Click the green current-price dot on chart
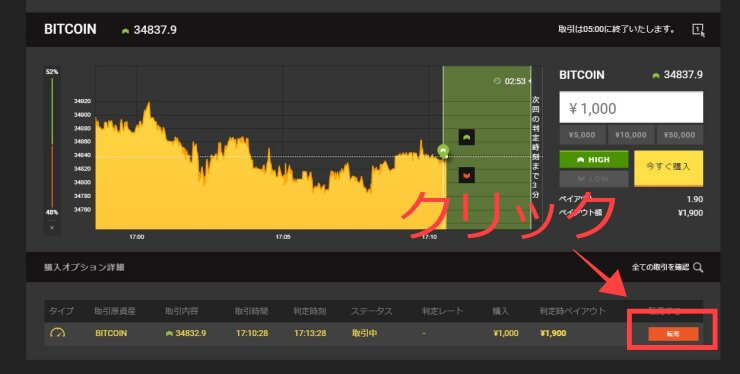This screenshot has height=374, width=740. (443, 151)
